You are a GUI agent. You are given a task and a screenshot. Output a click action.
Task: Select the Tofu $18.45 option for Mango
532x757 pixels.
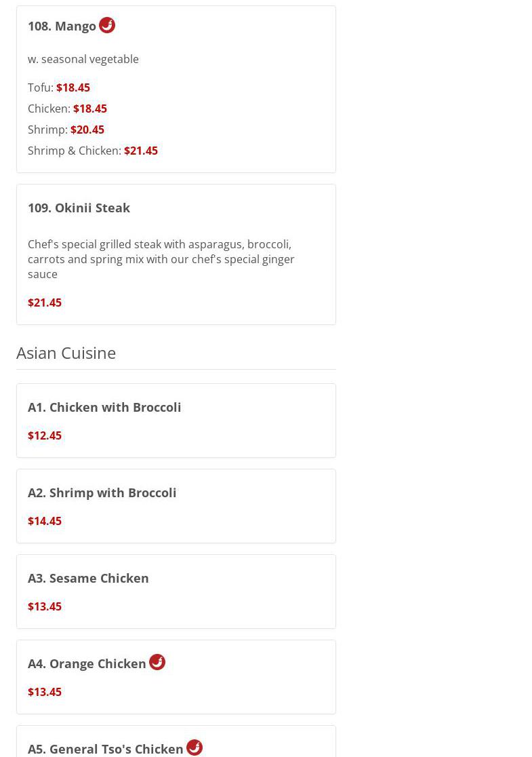59,88
